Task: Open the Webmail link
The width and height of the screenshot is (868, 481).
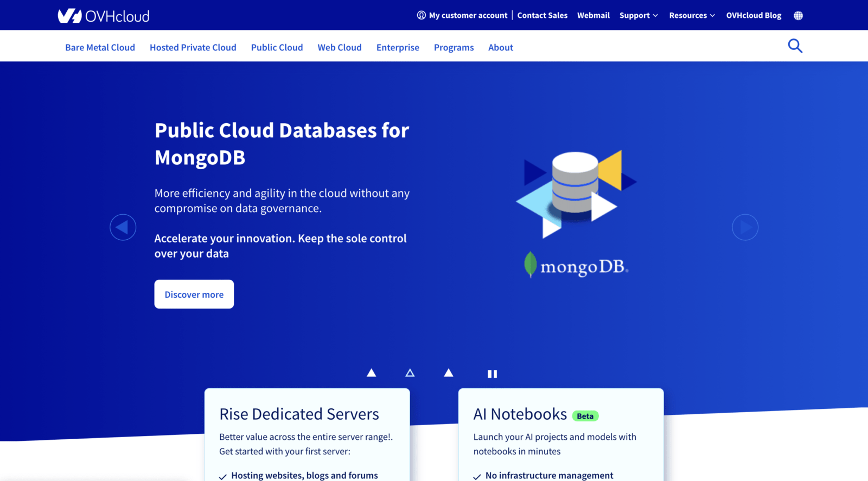Action: pos(593,15)
